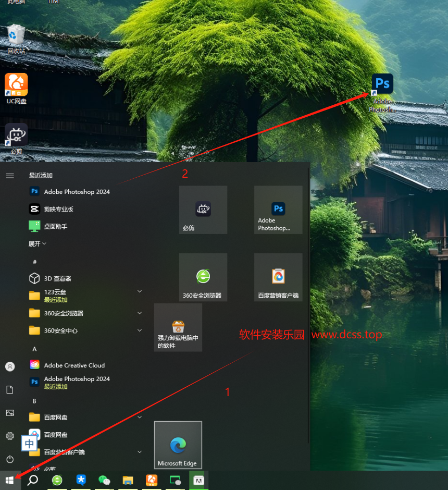Click the UC网盘 desktop shortcut icon
Image resolution: width=448 pixels, height=491 pixels.
pyautogui.click(x=16, y=84)
